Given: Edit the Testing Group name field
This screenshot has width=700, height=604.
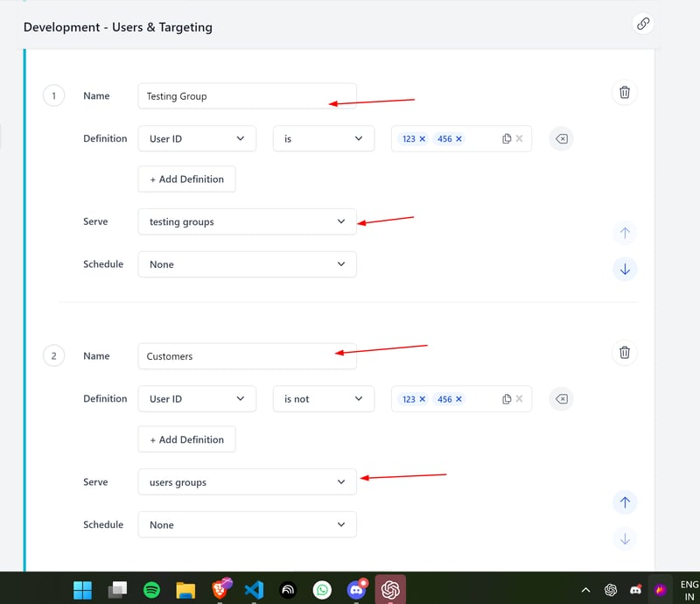Looking at the screenshot, I should (247, 96).
